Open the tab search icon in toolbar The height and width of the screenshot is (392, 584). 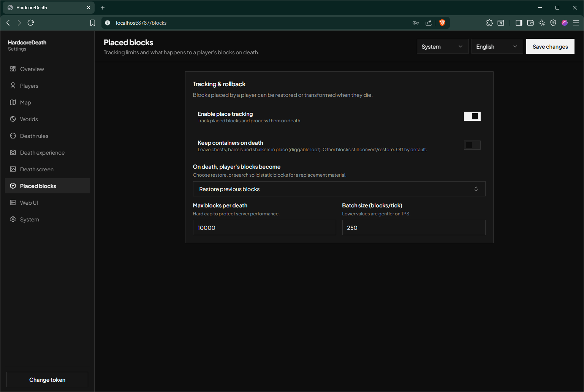pos(501,23)
